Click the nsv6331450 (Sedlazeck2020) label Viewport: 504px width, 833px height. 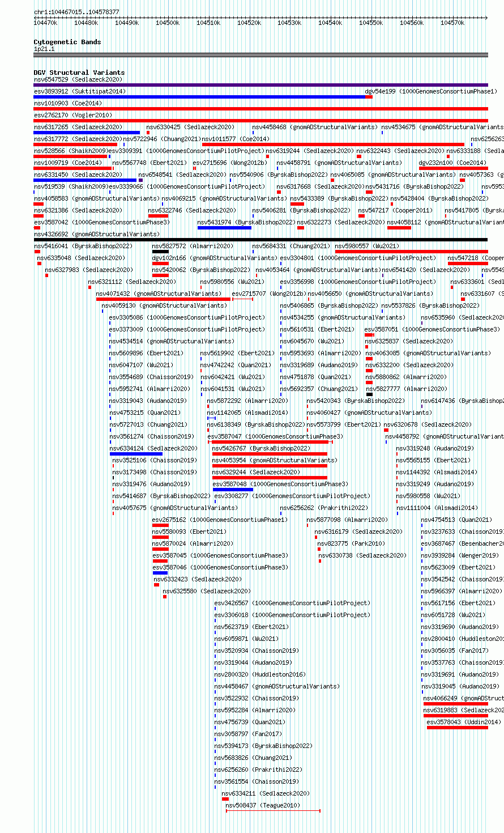pos(78,175)
